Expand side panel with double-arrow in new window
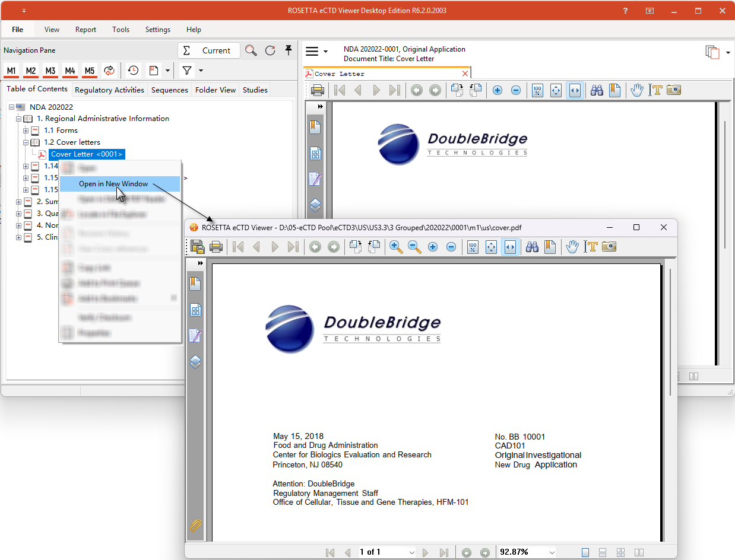This screenshot has width=735, height=560. [x=201, y=263]
